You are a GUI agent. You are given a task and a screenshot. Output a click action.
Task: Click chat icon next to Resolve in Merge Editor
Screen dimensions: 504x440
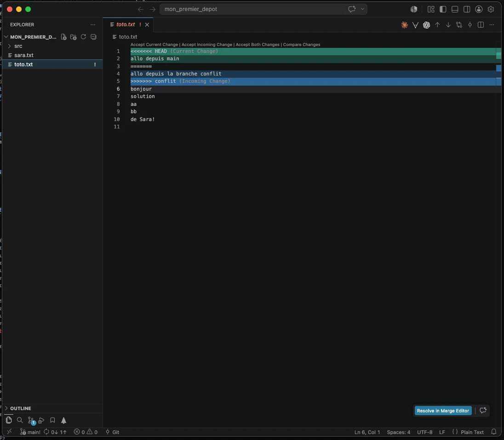483,411
